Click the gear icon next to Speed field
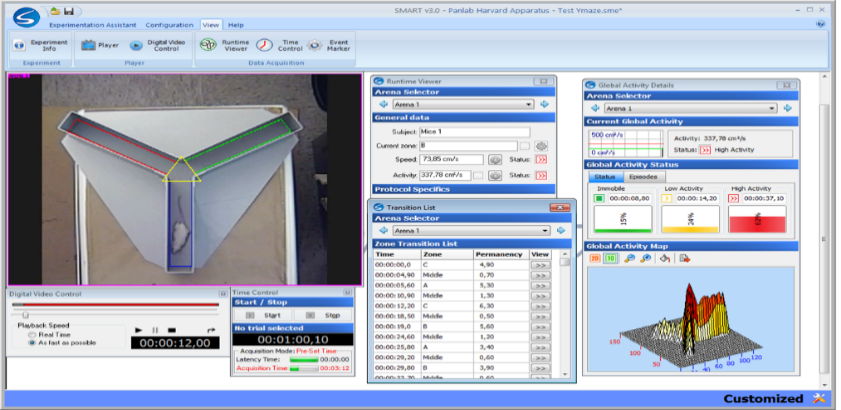Image resolution: width=841 pixels, height=410 pixels. (494, 159)
